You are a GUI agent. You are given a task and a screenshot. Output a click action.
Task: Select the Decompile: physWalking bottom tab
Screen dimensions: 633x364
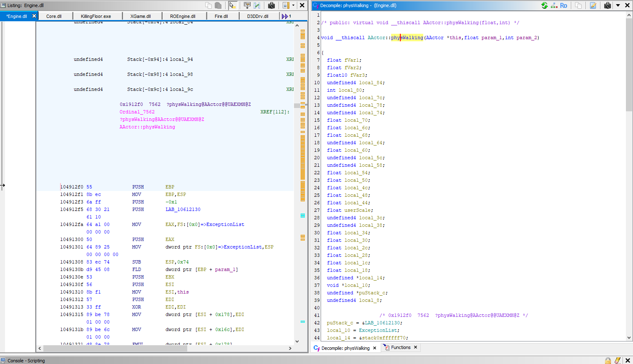coord(345,348)
